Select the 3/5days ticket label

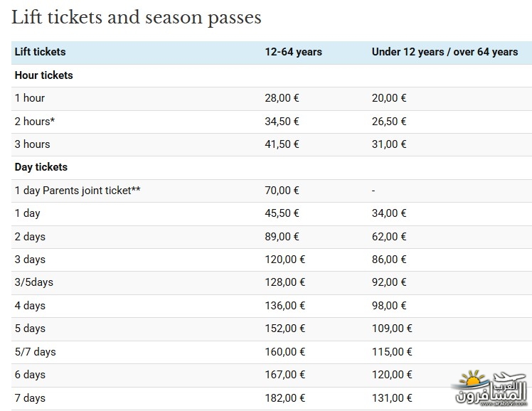tap(34, 282)
